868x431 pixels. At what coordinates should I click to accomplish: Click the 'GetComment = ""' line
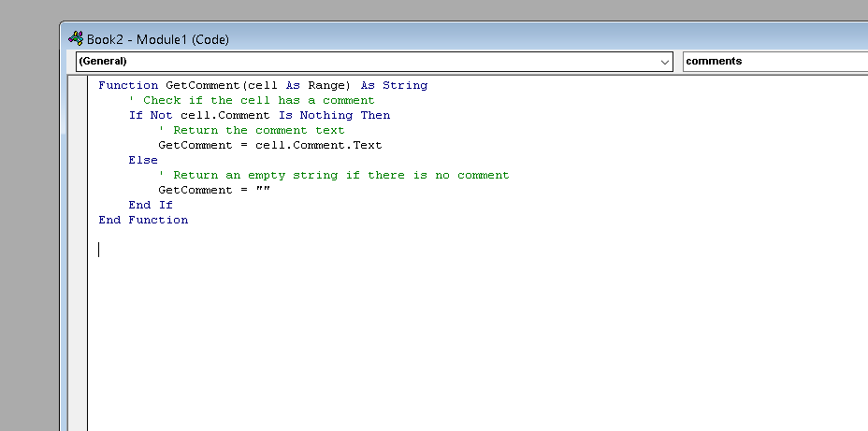click(x=214, y=190)
